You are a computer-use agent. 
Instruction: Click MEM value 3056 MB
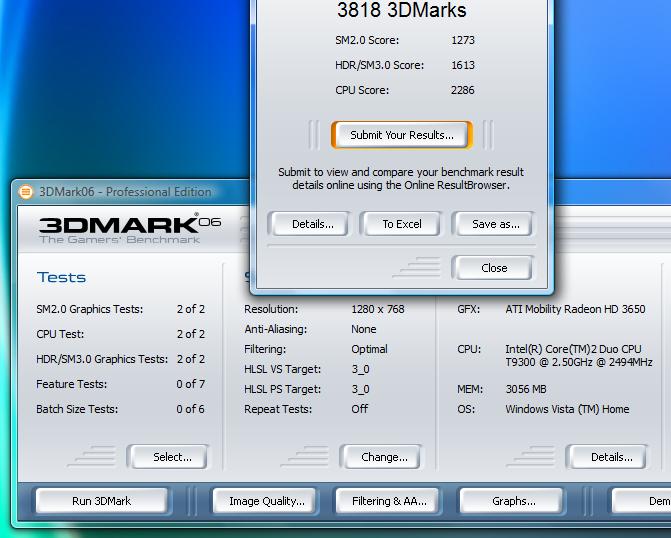(526, 389)
